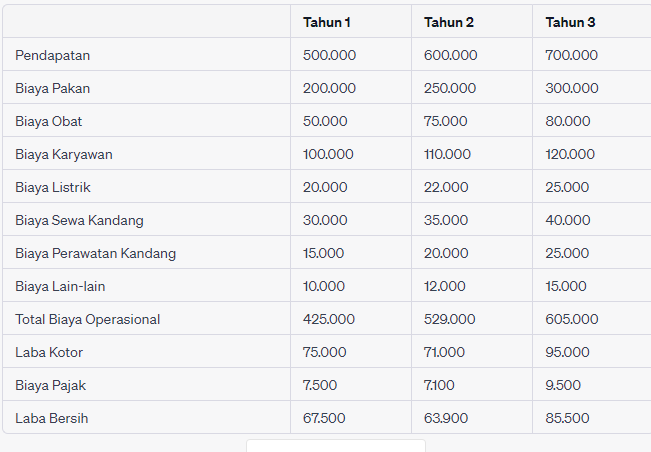
Task: Click the Biaya Pakan row label
Action: coord(53,88)
